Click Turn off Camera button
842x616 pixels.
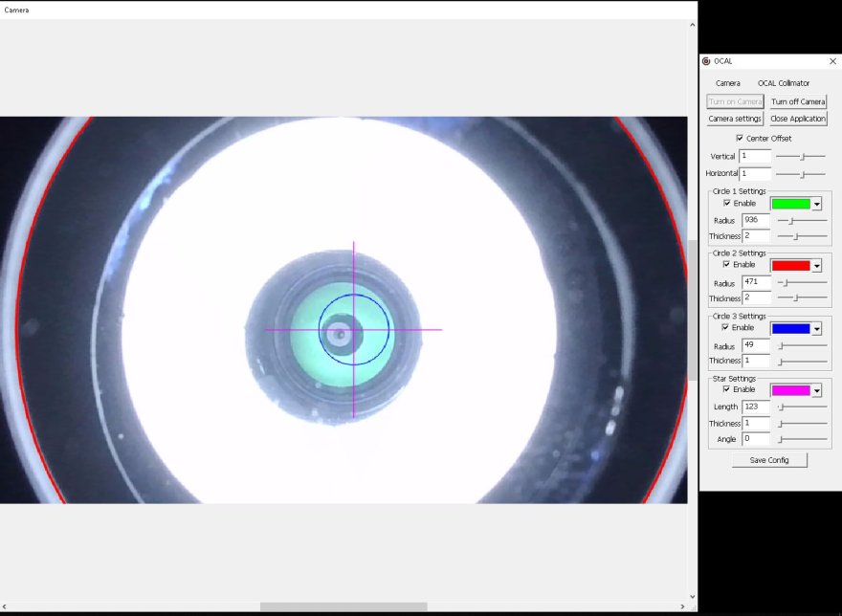(x=798, y=101)
